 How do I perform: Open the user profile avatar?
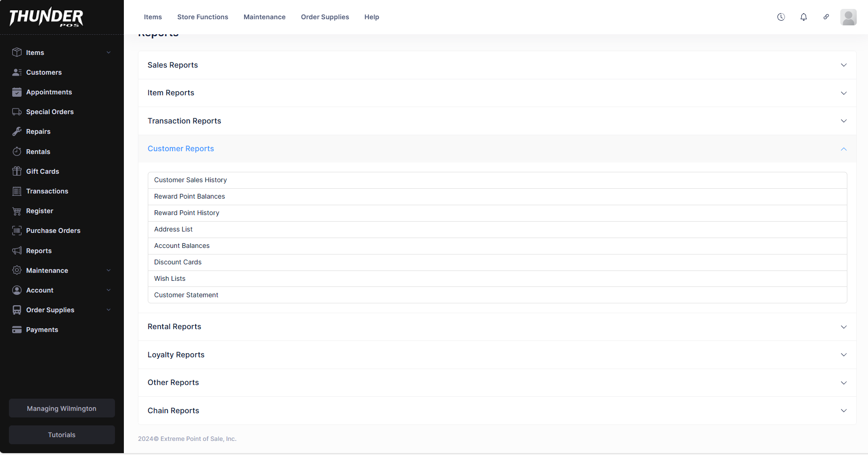tap(848, 17)
